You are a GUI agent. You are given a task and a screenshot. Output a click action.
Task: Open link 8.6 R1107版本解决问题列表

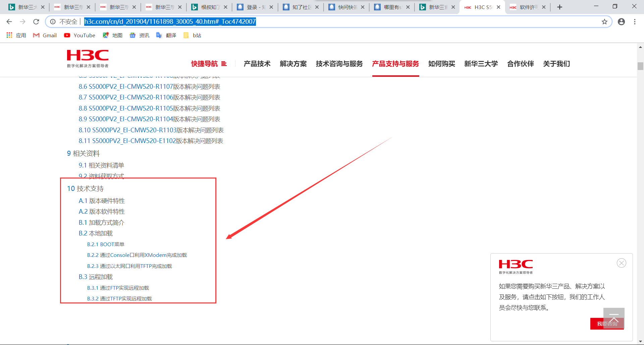[150, 87]
